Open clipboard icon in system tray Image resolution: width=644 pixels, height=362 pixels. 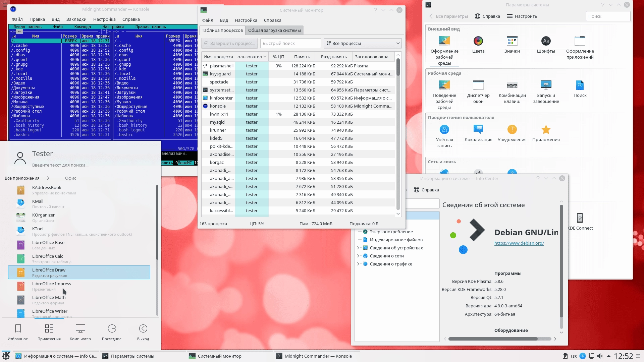coord(565,356)
